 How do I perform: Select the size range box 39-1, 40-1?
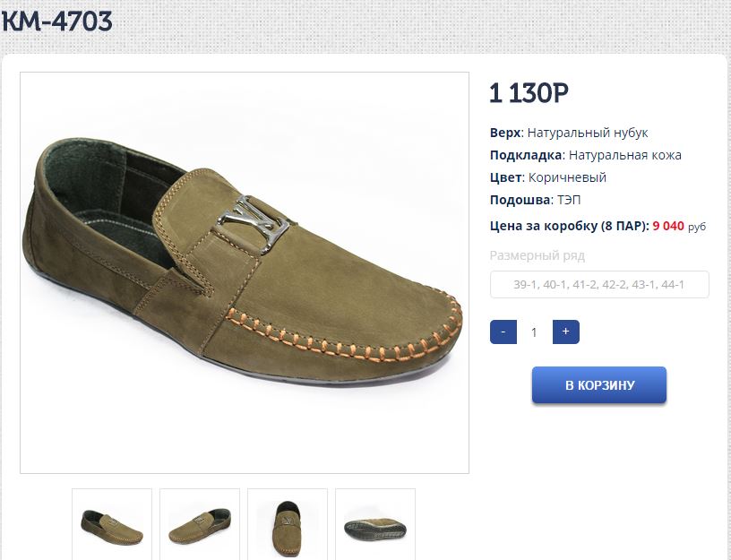click(599, 285)
